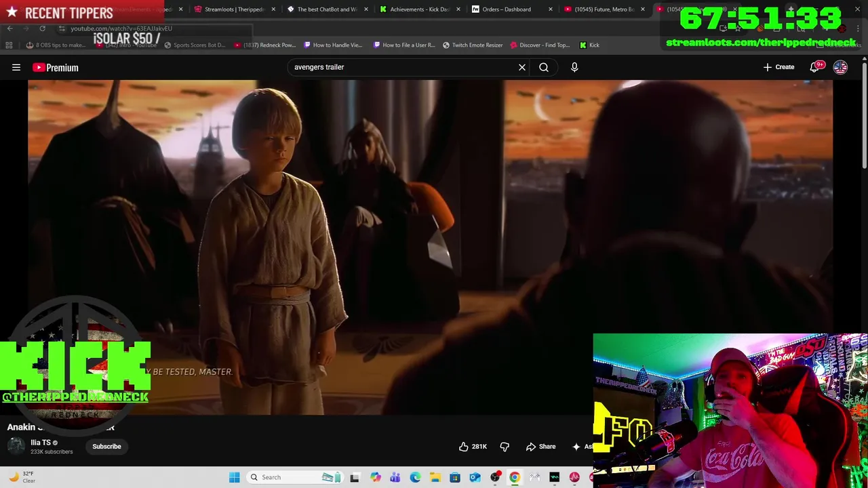Clear the search box with the X
This screenshot has width=868, height=488.
tap(522, 67)
